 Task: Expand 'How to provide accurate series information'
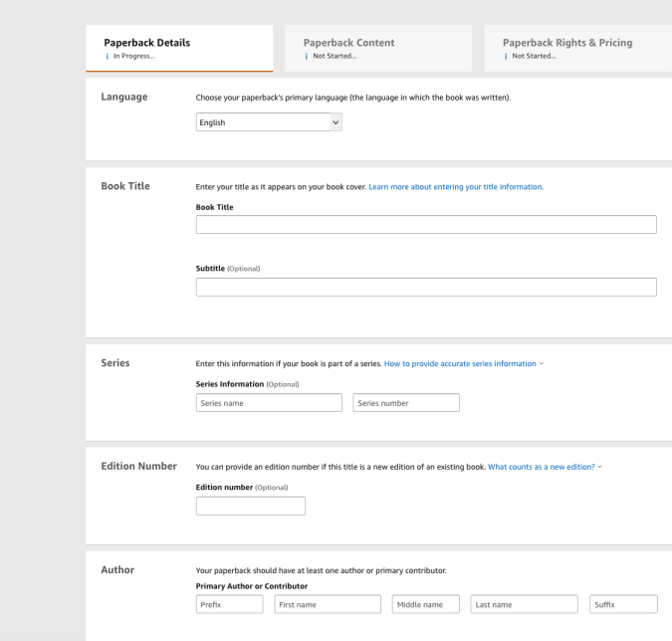[x=465, y=364]
